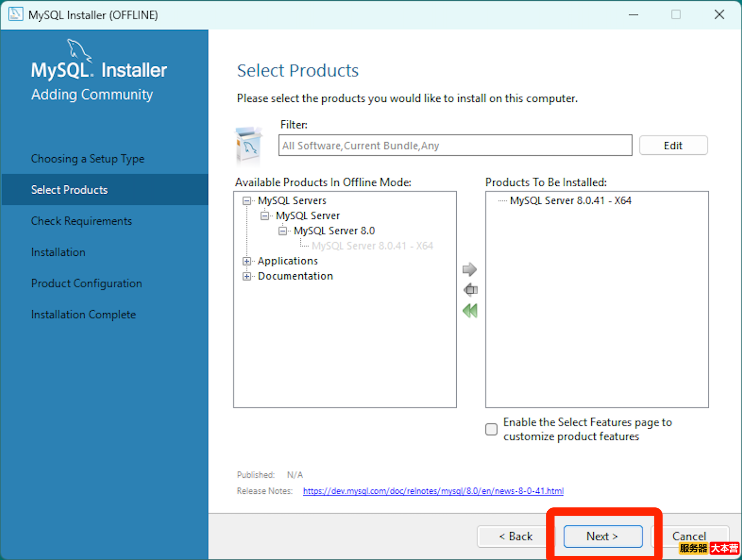Click the Cancel button
This screenshot has height=560, width=742.
[x=689, y=536]
